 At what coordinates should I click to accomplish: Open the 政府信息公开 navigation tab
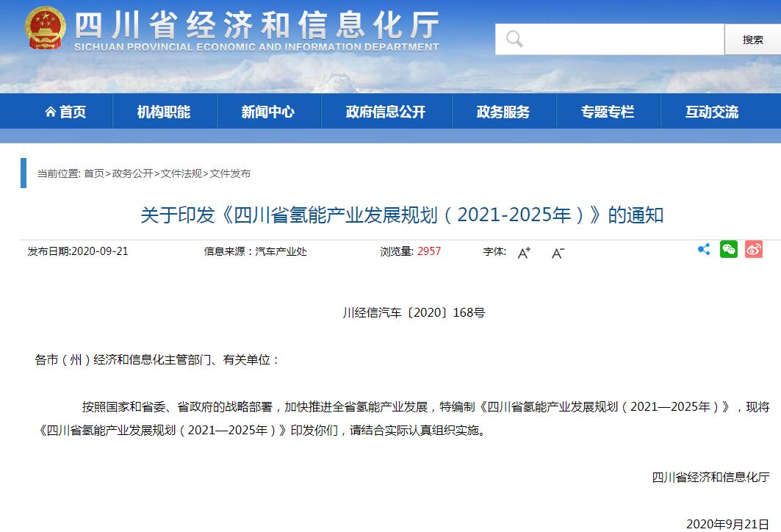386,112
